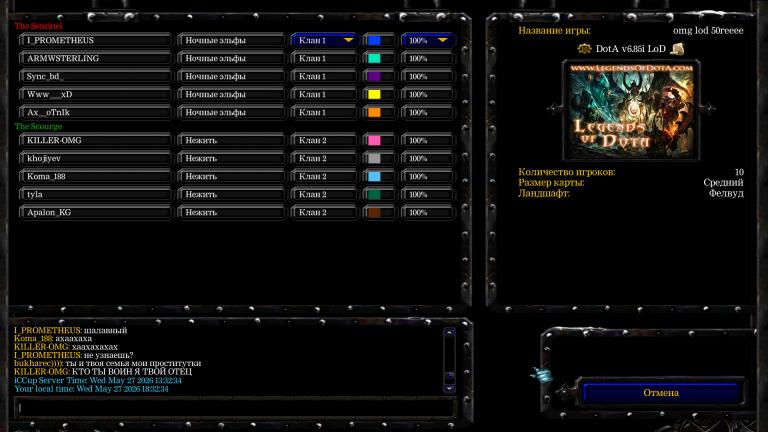768x432 pixels.
Task: Select the Sync_bd_ player slot
Action: click(x=96, y=76)
